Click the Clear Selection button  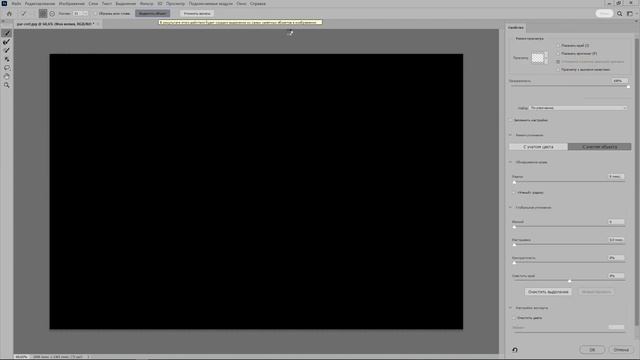548,292
